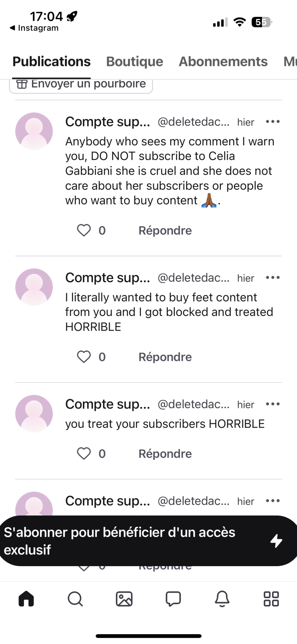Open the grid menu icon in bottom bar

point(271,599)
